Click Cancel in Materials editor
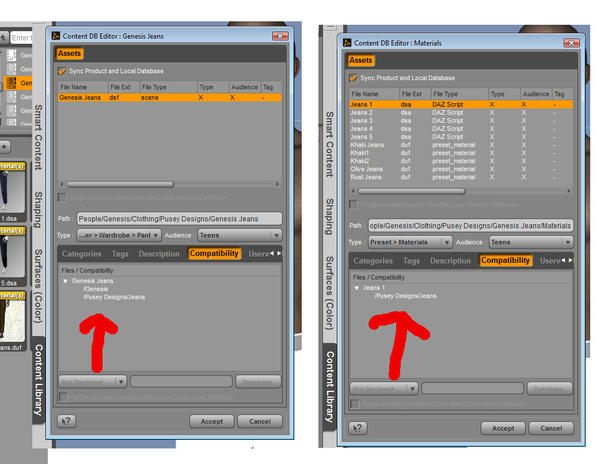Viewport: 600px width, 464px height. pos(551,428)
